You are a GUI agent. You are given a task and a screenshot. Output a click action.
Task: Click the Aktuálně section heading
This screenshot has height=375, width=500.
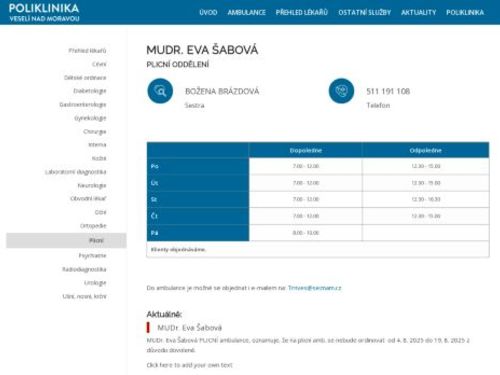(164, 314)
